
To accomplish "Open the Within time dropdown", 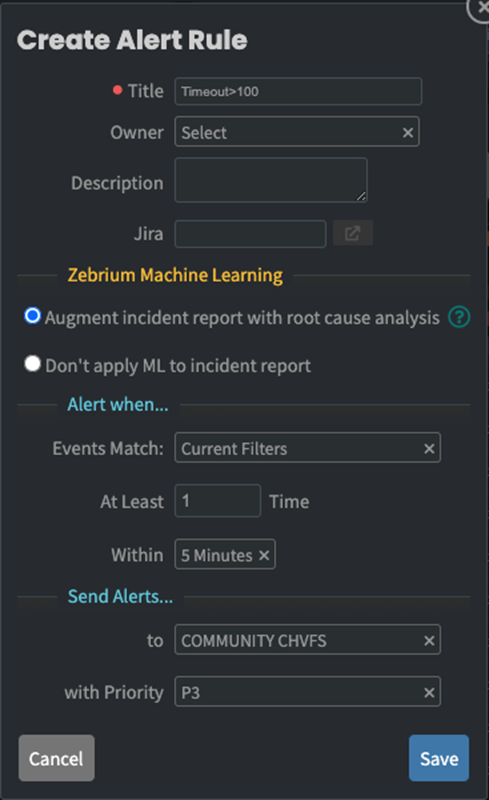I will pyautogui.click(x=225, y=554).
